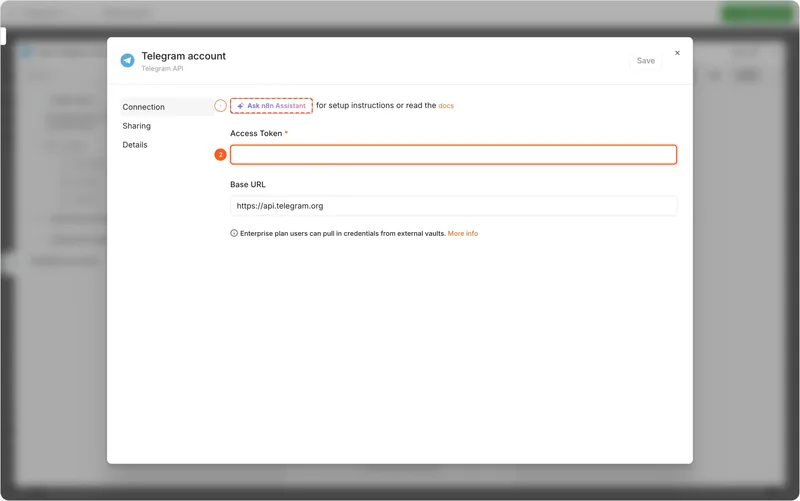Click the info icon beside Enterprise plan note

tap(234, 233)
